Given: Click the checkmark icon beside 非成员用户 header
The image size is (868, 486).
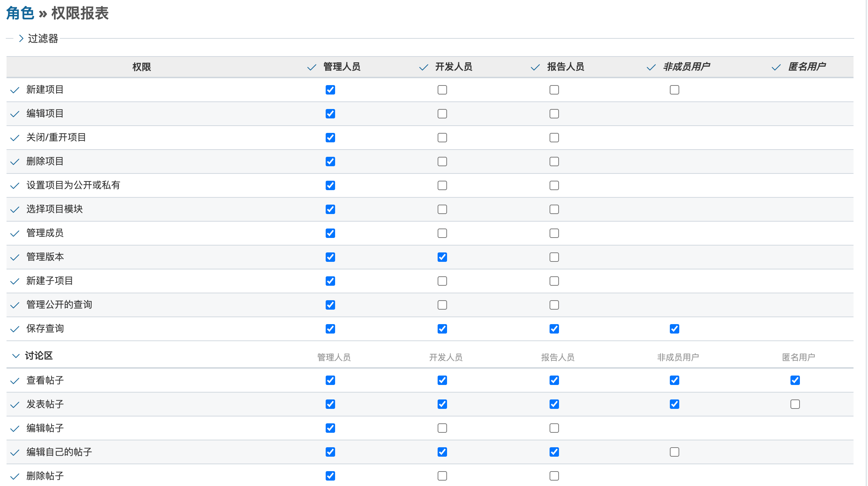Looking at the screenshot, I should tap(651, 68).
